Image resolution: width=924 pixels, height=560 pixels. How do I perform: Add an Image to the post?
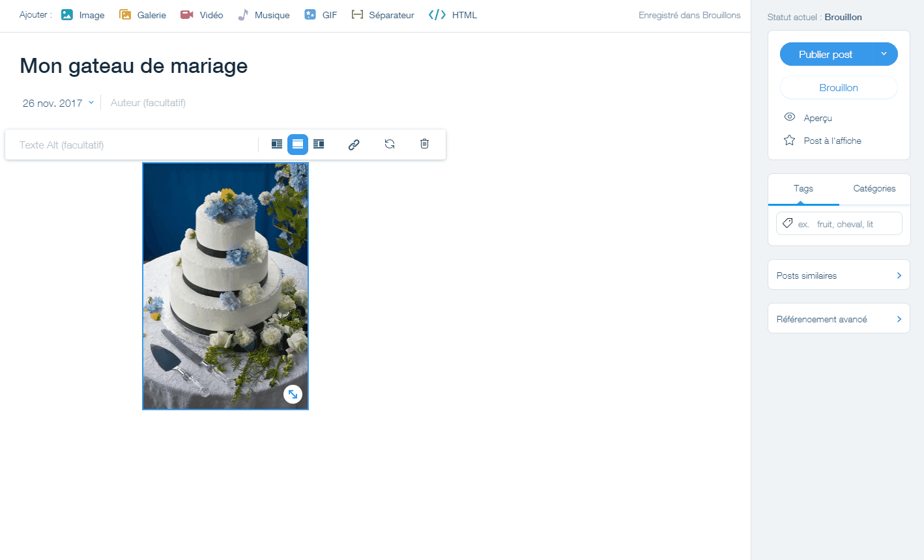click(x=83, y=15)
